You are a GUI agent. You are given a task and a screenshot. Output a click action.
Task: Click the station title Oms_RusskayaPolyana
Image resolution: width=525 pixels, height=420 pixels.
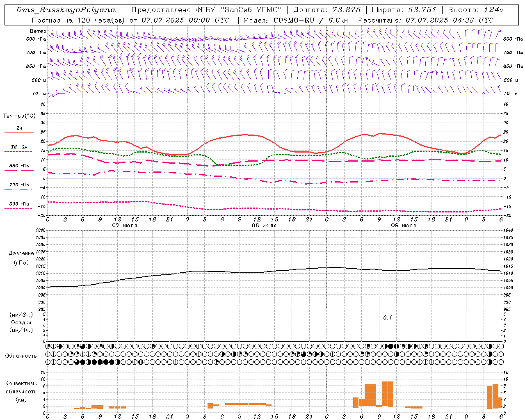66,10
